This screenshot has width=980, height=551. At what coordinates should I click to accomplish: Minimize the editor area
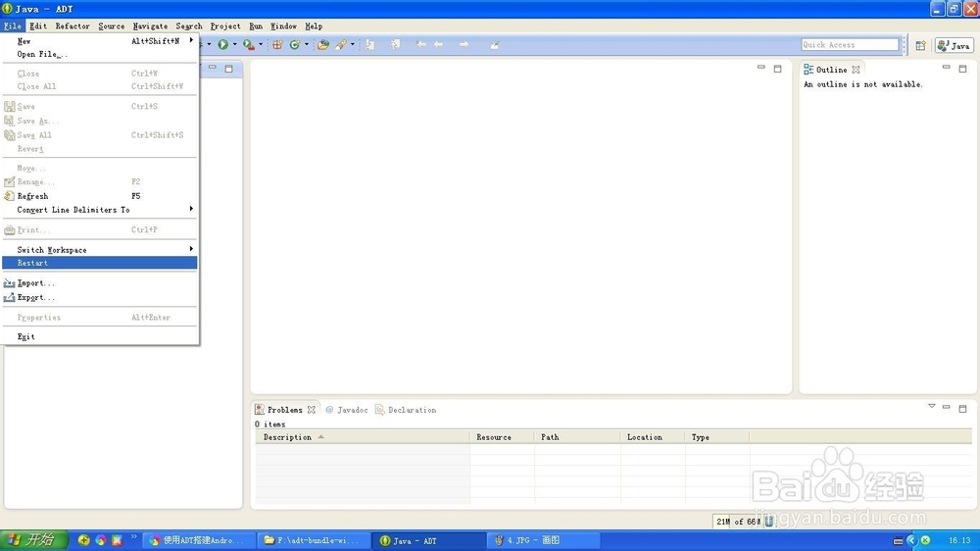(x=760, y=67)
